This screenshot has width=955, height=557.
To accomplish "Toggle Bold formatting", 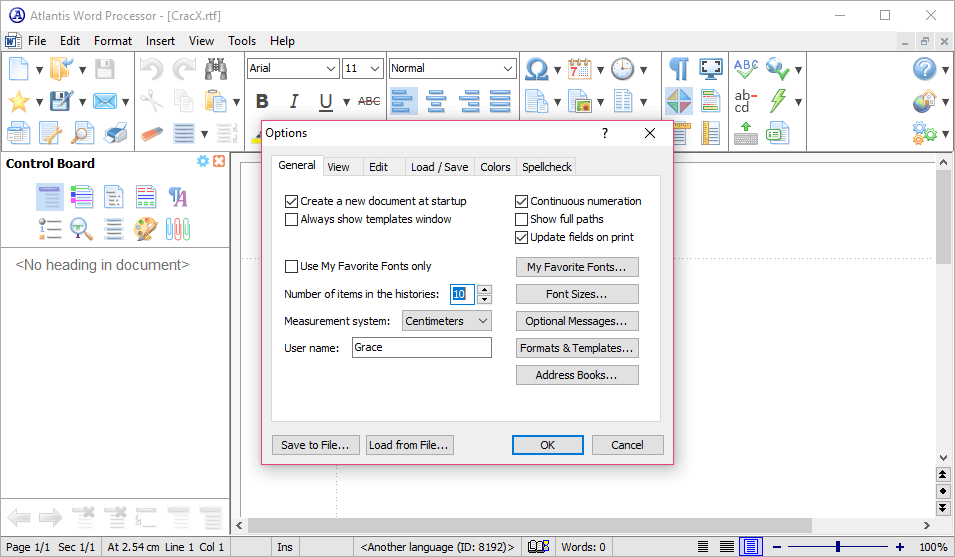I will tap(262, 101).
